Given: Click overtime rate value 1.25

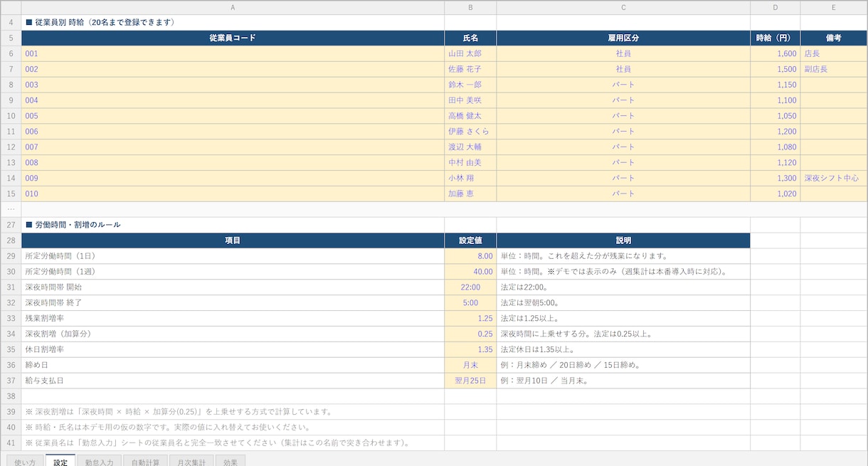Looking at the screenshot, I should (470, 319).
